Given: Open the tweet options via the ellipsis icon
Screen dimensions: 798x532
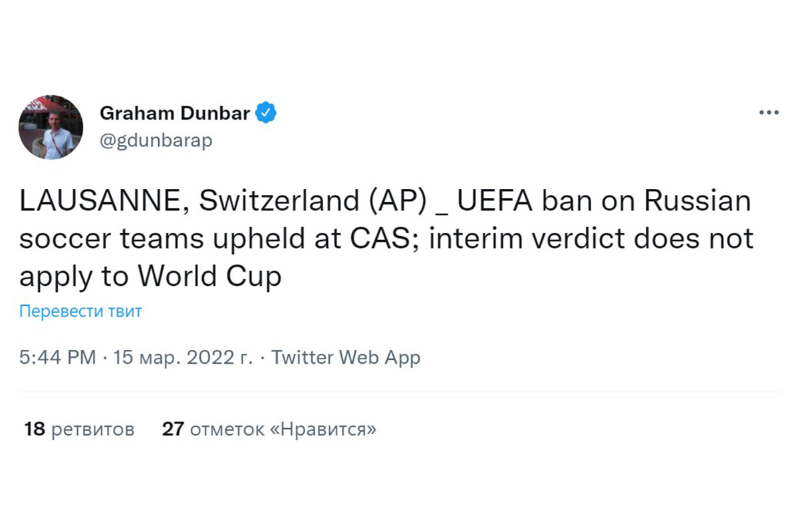Looking at the screenshot, I should [769, 112].
